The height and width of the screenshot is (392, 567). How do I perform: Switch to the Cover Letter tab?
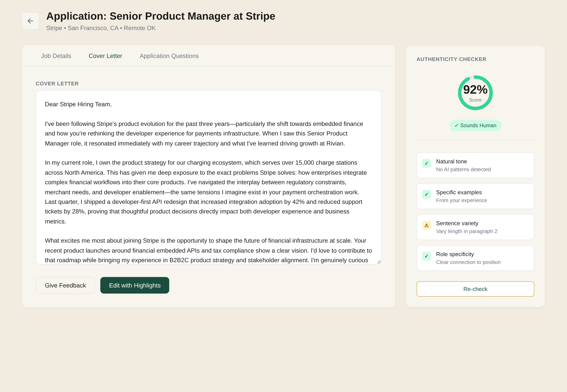pos(105,56)
